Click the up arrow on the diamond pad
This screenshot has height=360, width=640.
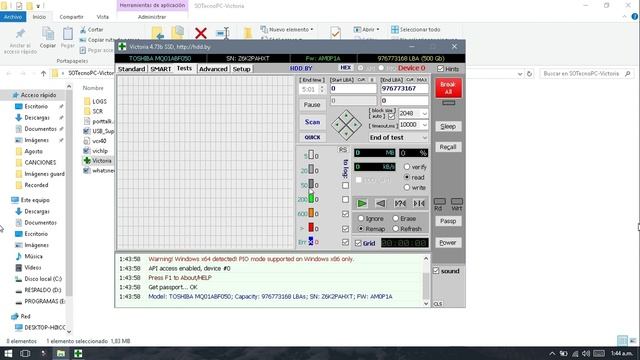pyautogui.click(x=346, y=116)
